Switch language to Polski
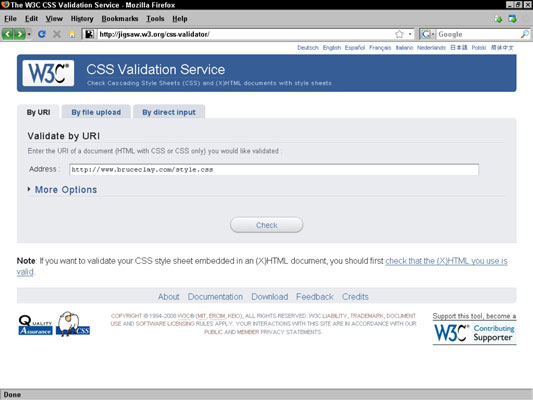 479,48
